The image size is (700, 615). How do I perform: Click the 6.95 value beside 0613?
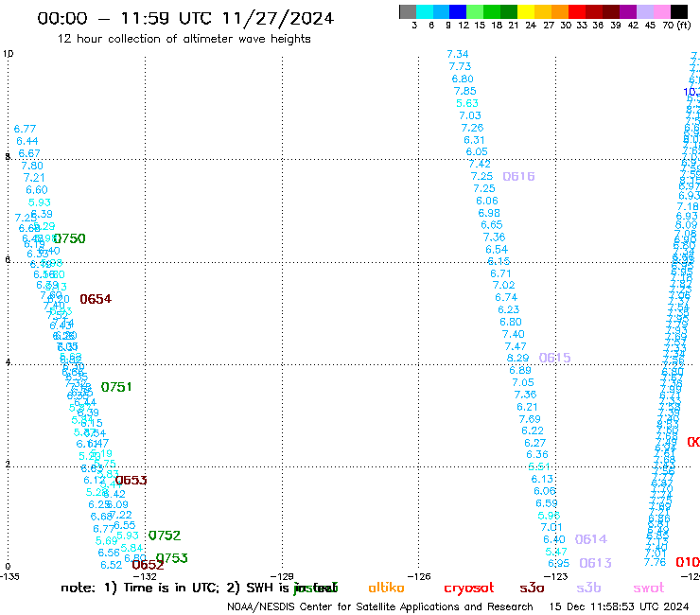point(558,563)
